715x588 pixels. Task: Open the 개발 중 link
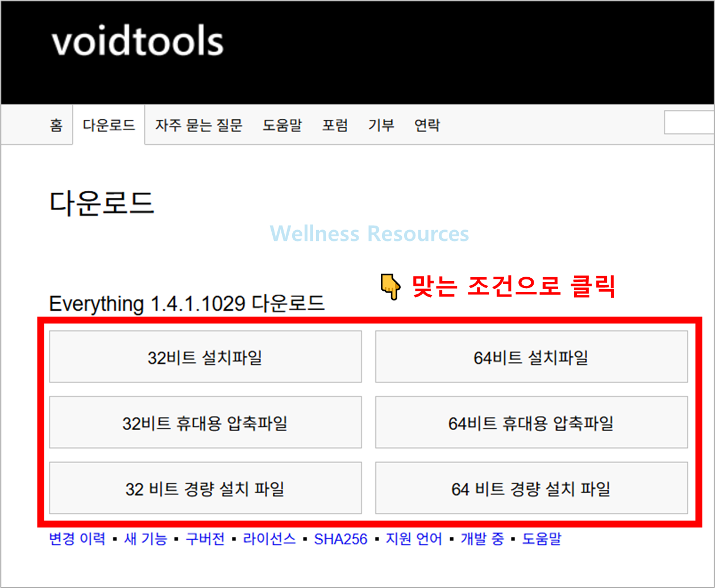tap(482, 539)
